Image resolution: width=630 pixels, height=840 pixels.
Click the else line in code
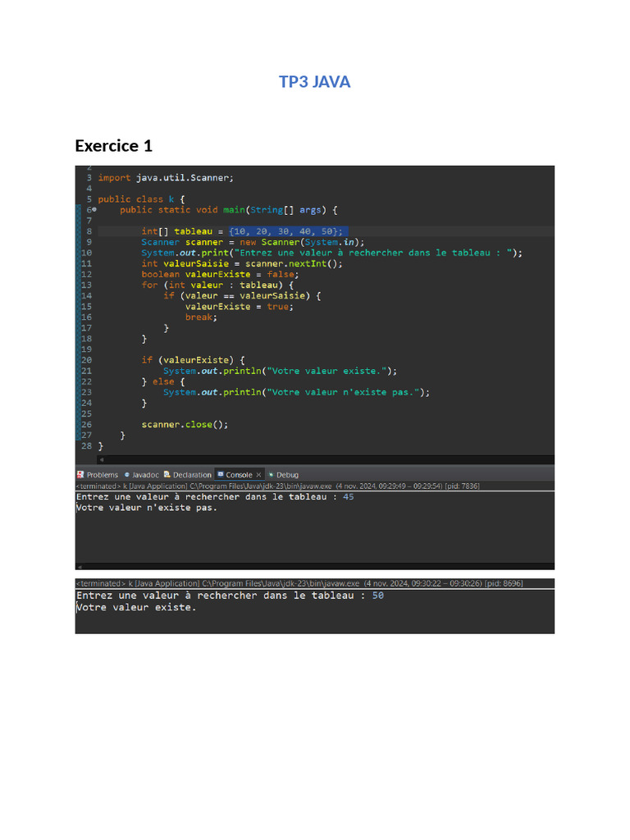pyautogui.click(x=163, y=381)
